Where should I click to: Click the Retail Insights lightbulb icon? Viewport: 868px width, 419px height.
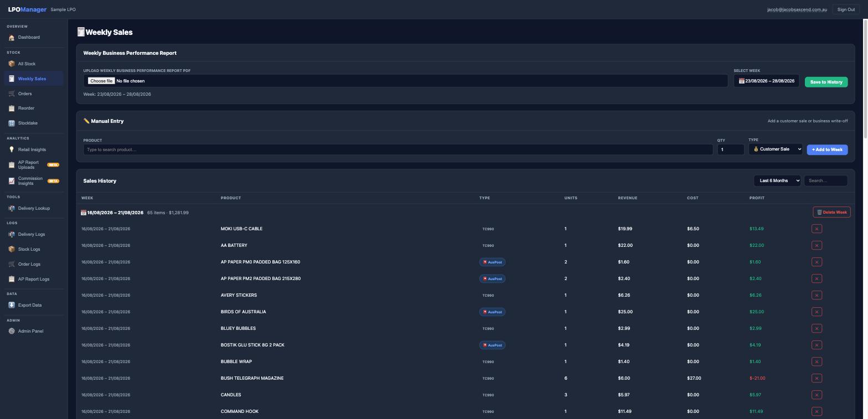[12, 150]
